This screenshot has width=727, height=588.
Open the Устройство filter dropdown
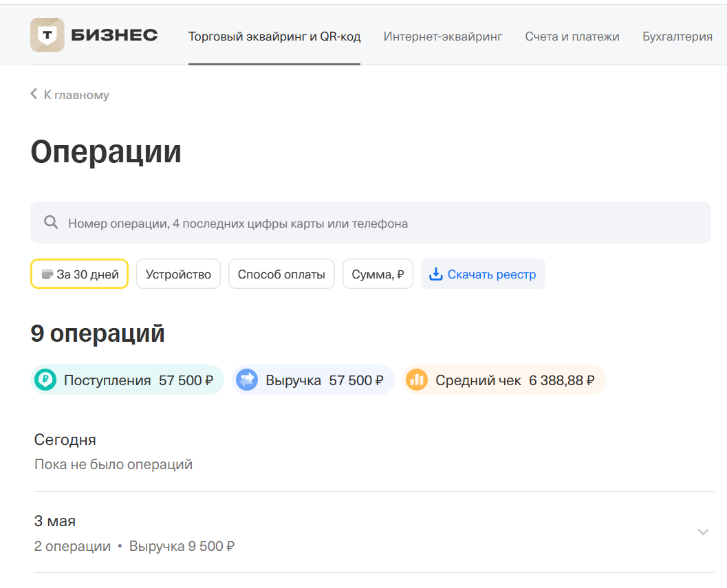pos(179,274)
